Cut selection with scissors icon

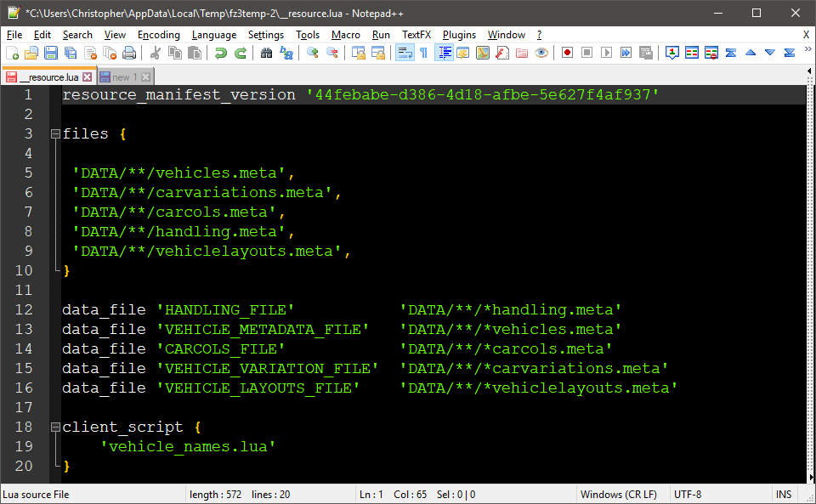[155, 53]
